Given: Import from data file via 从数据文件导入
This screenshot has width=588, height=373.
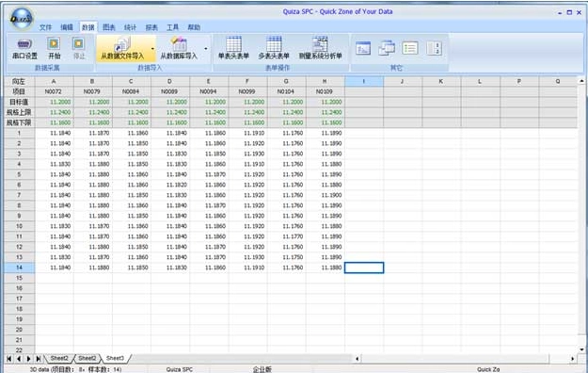Looking at the screenshot, I should 122,48.
